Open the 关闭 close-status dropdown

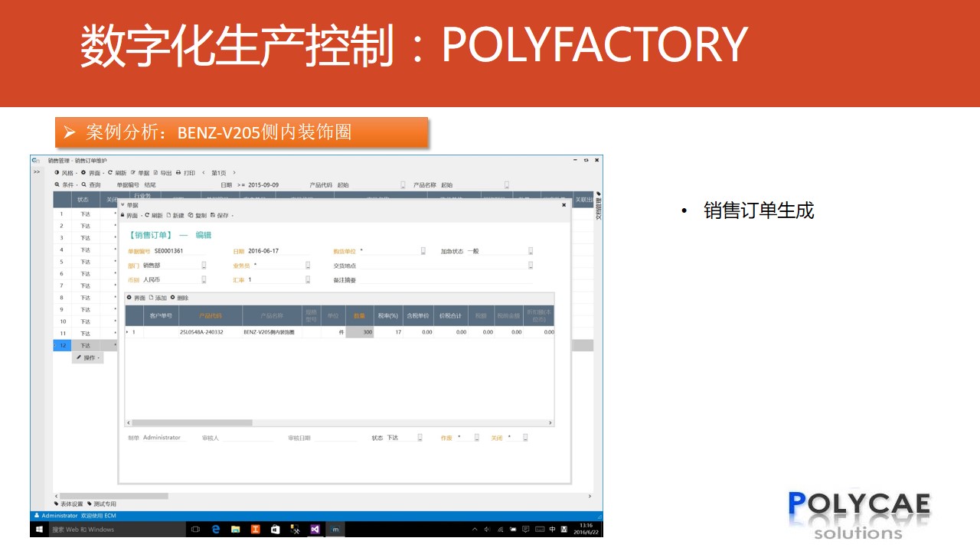point(525,438)
